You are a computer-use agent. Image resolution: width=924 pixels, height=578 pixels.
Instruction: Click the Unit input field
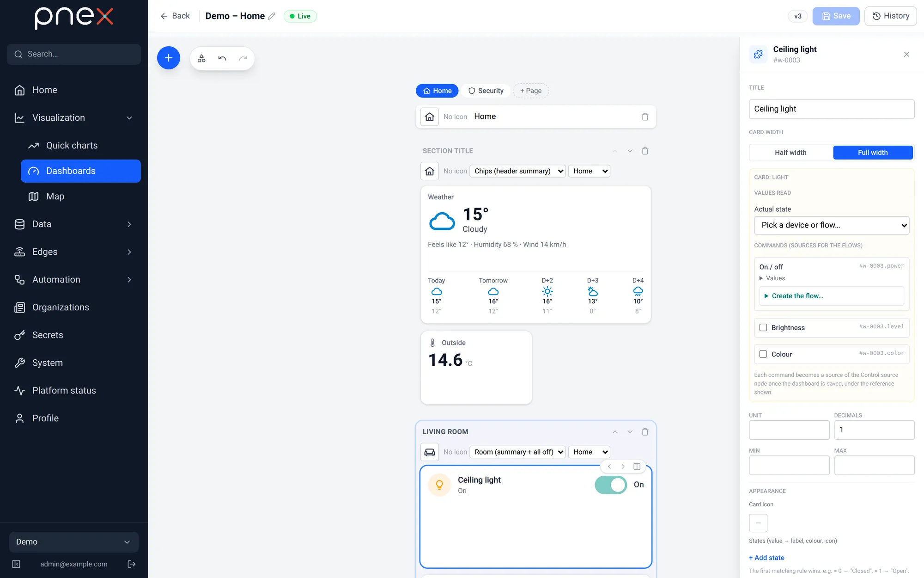coord(789,430)
